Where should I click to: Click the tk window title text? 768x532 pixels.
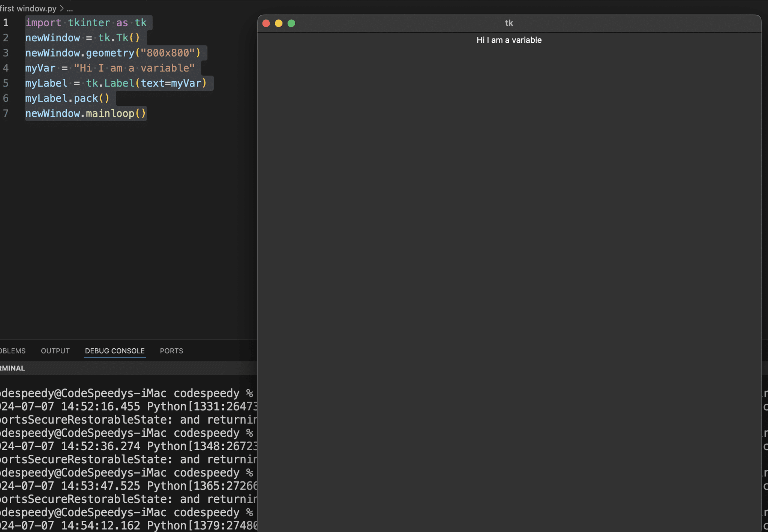tap(508, 23)
